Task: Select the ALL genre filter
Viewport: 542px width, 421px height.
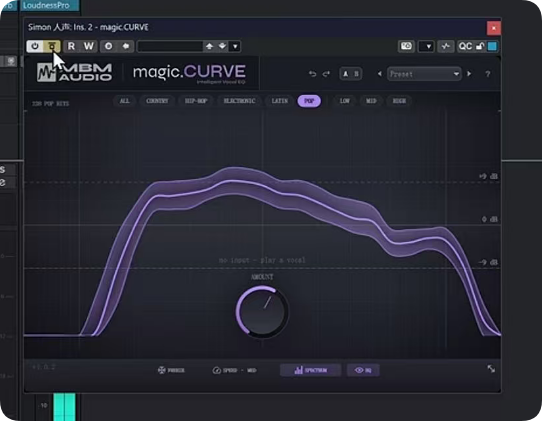Action: [x=124, y=101]
